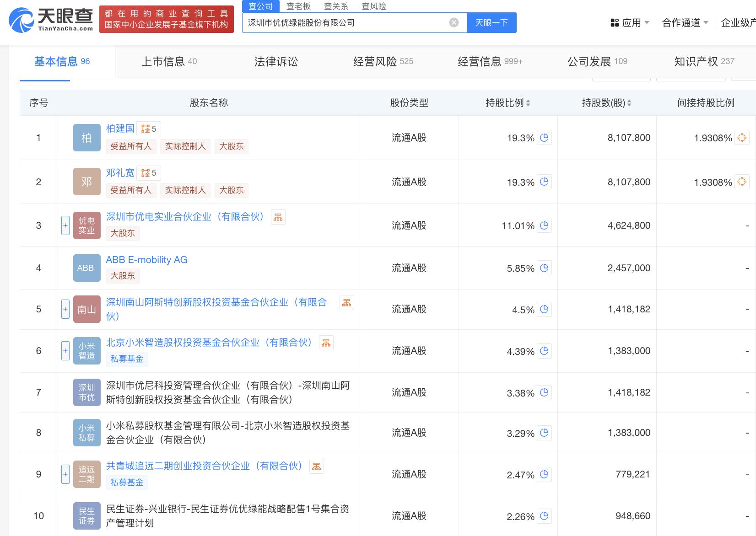The height and width of the screenshot is (536, 756).
Task: Select 查老板 search mode tab
Action: tap(298, 6)
